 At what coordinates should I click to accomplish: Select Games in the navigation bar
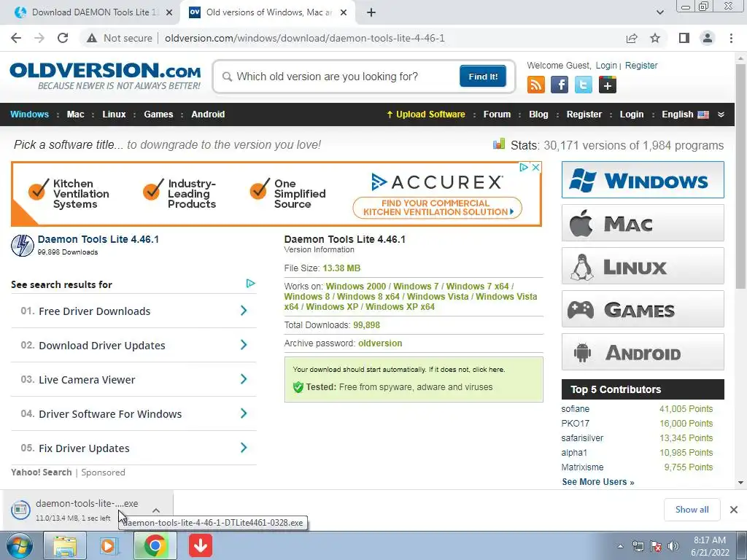click(x=158, y=114)
